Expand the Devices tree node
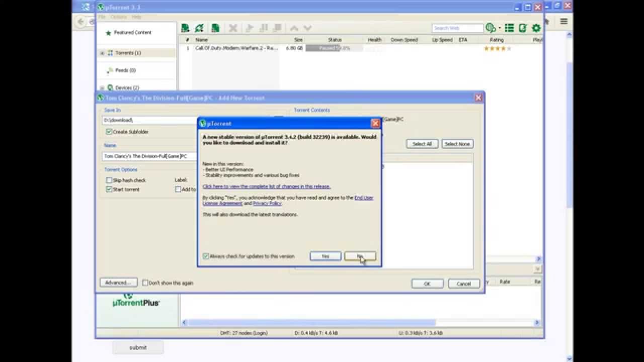644x362 pixels. click(102, 88)
